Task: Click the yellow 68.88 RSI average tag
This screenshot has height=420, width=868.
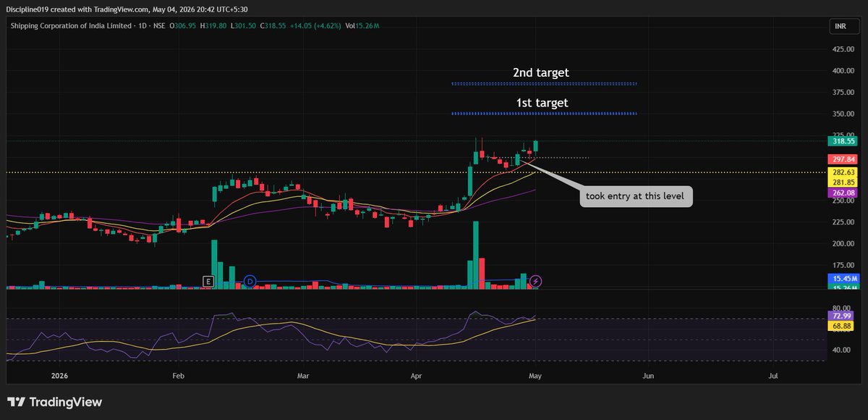Action: [x=841, y=326]
